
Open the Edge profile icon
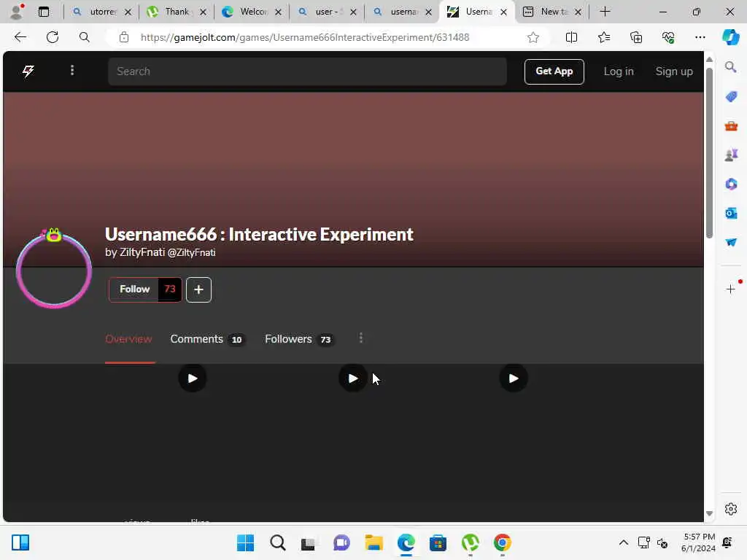(18, 12)
